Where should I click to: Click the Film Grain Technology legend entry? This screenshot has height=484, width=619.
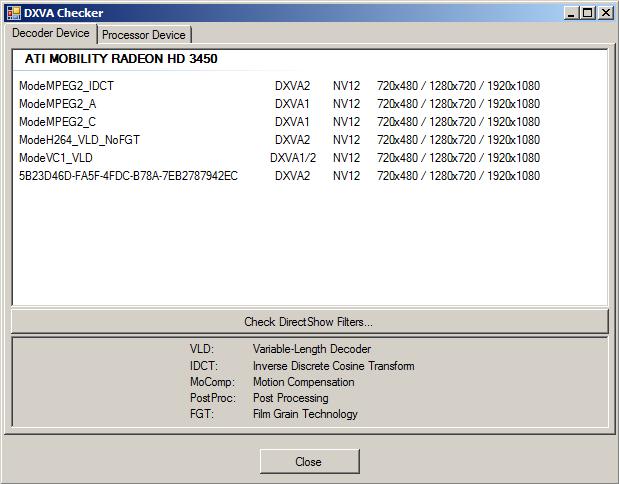coord(305,414)
